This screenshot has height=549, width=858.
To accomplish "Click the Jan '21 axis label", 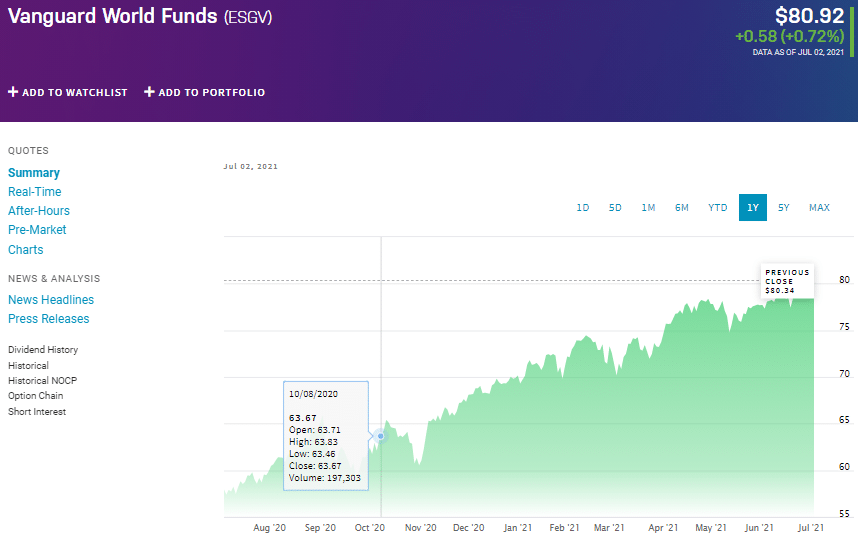I will point(518,528).
